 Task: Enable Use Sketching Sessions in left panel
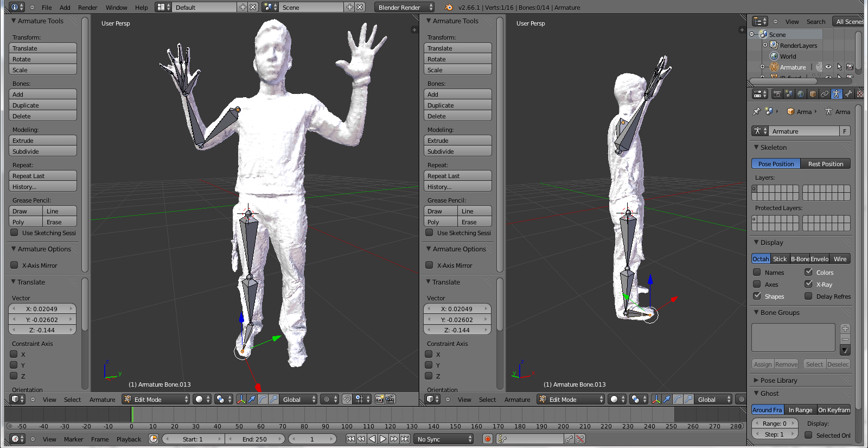pyautogui.click(x=15, y=232)
